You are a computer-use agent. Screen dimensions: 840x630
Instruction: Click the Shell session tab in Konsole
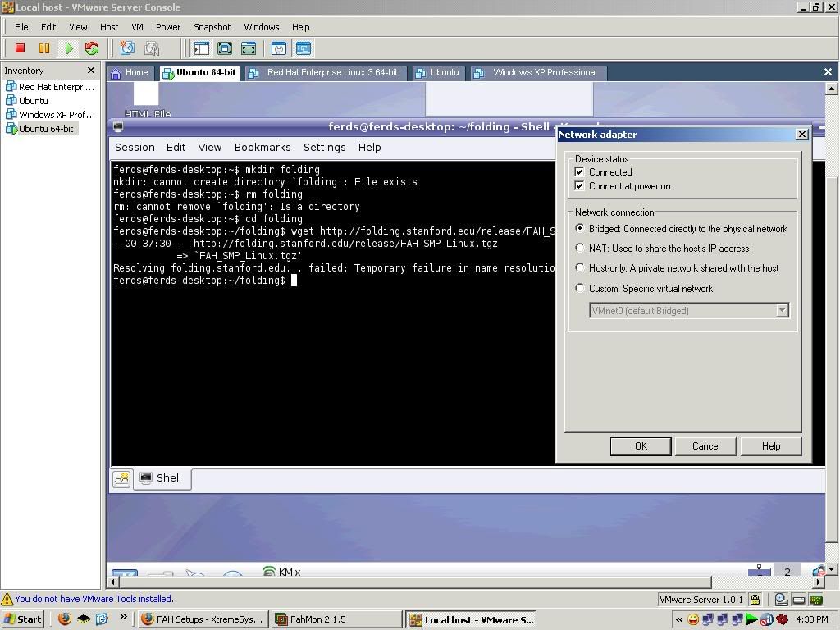point(161,478)
